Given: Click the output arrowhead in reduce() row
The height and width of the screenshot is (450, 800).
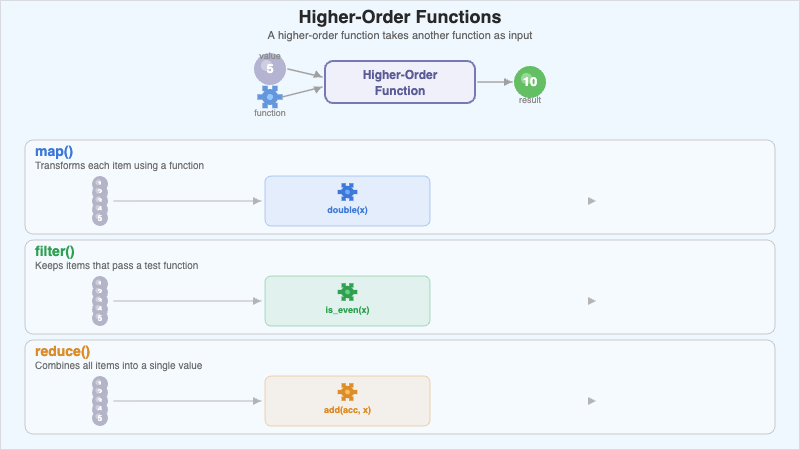Looking at the screenshot, I should [592, 401].
